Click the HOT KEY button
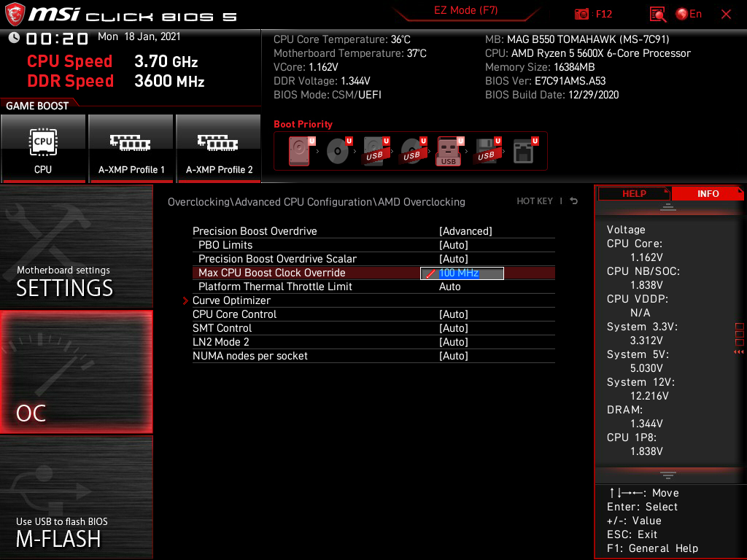The height and width of the screenshot is (560, 747). click(535, 201)
